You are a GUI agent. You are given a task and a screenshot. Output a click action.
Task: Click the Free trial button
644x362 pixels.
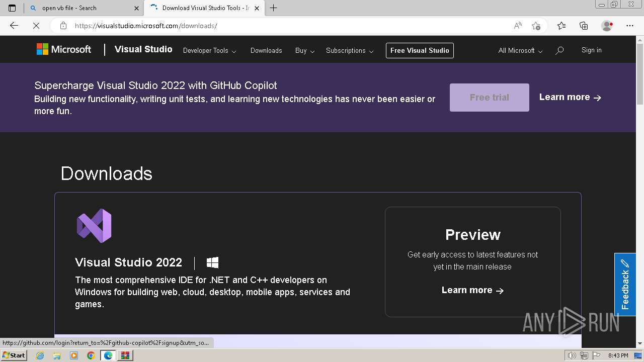coord(490,98)
